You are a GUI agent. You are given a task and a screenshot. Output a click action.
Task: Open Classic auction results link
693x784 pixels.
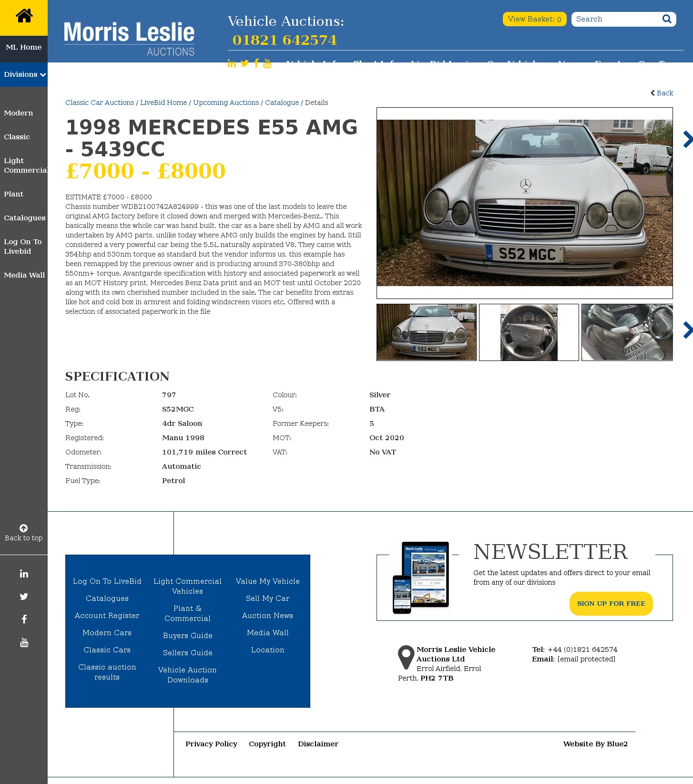pyautogui.click(x=107, y=672)
